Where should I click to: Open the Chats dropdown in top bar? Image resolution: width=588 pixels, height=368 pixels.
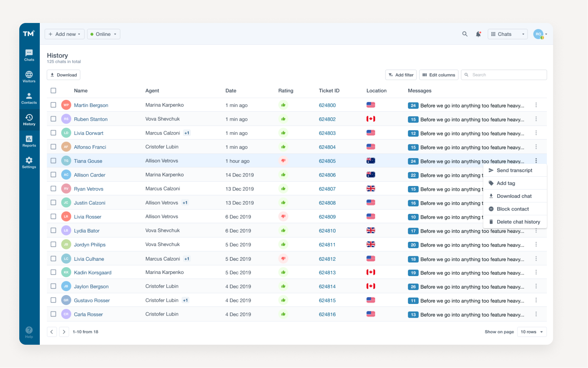pyautogui.click(x=507, y=34)
